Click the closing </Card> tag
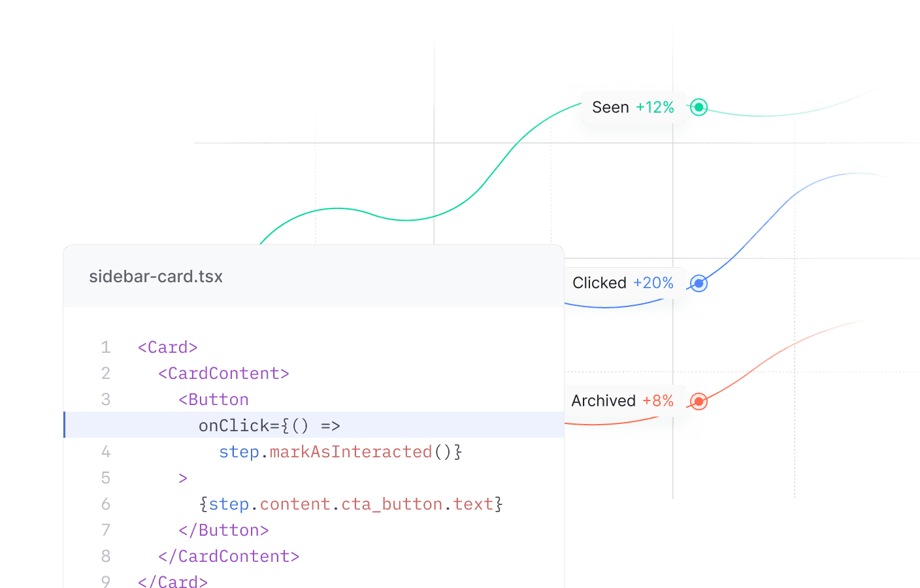Screen dimensions: 920x588 pos(172,581)
